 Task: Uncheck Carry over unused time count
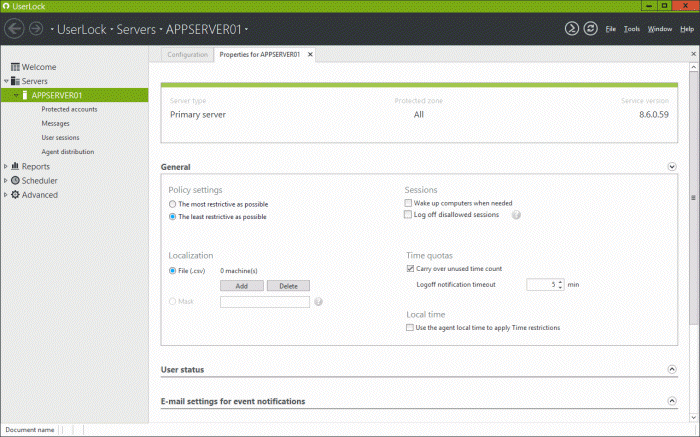410,269
